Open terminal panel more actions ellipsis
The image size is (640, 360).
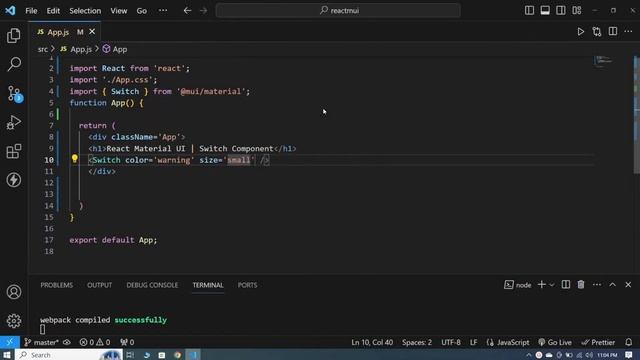pos(597,284)
